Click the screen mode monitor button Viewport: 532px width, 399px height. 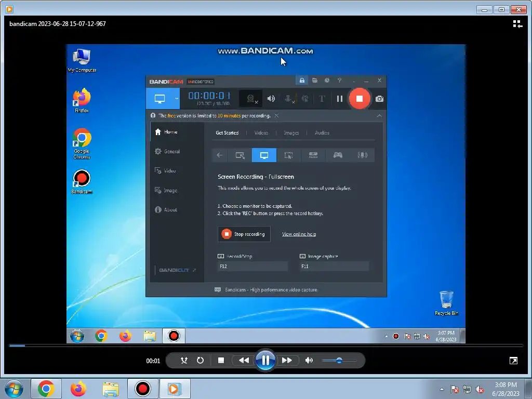click(x=159, y=99)
